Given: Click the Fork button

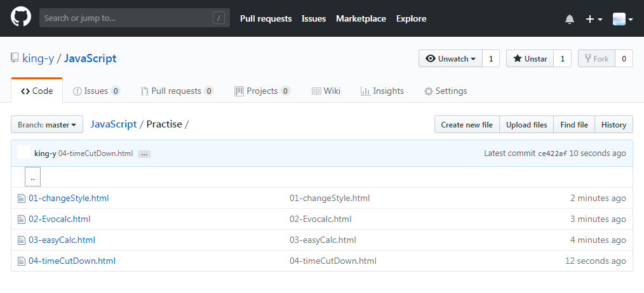Looking at the screenshot, I should (596, 59).
